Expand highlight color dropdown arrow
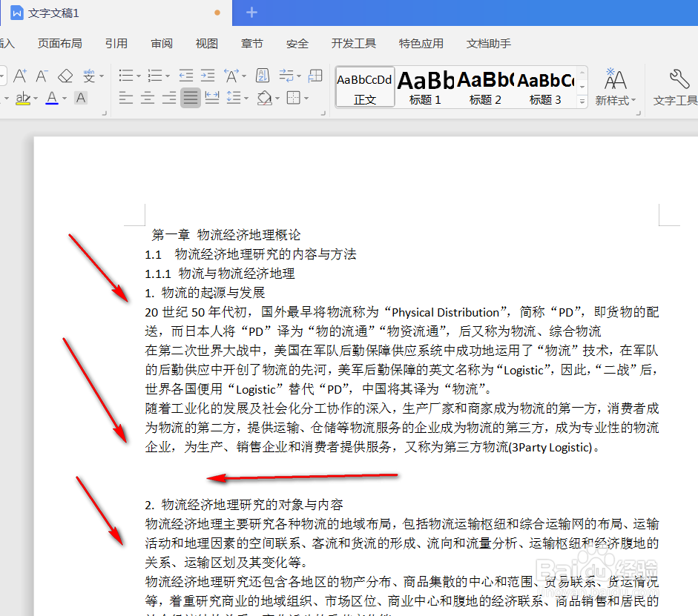This screenshot has width=698, height=616. tap(36, 98)
